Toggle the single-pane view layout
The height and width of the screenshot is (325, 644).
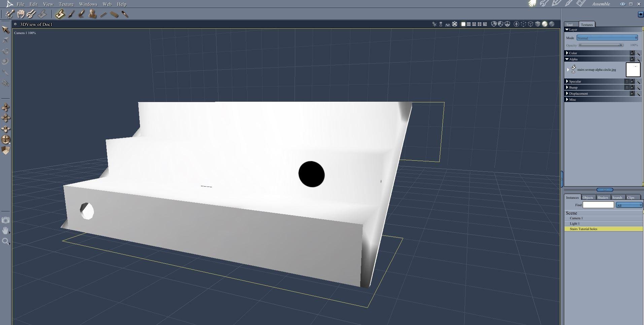coord(463,24)
